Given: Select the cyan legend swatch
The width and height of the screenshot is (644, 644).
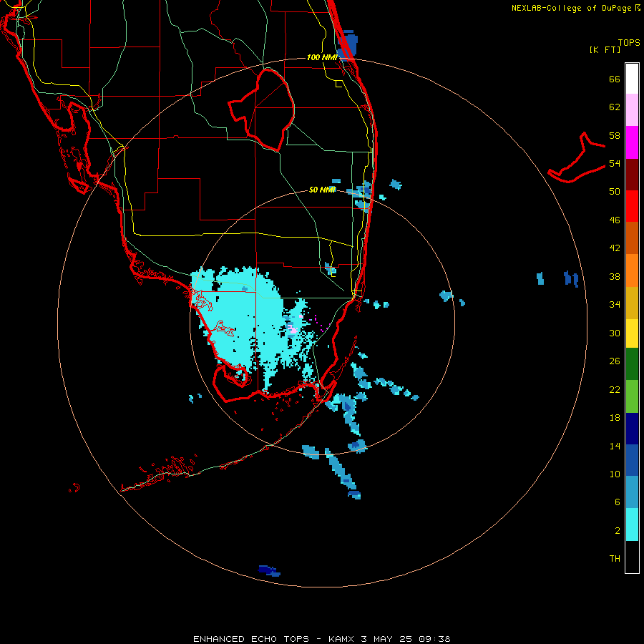Looking at the screenshot, I should tap(632, 525).
